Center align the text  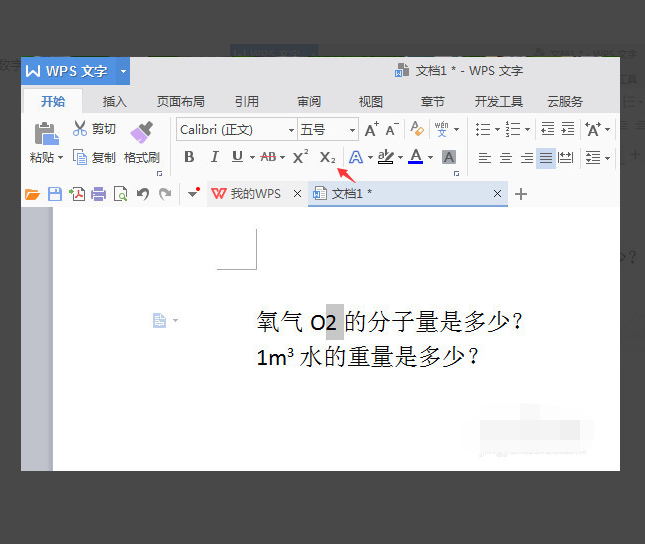[x=506, y=158]
